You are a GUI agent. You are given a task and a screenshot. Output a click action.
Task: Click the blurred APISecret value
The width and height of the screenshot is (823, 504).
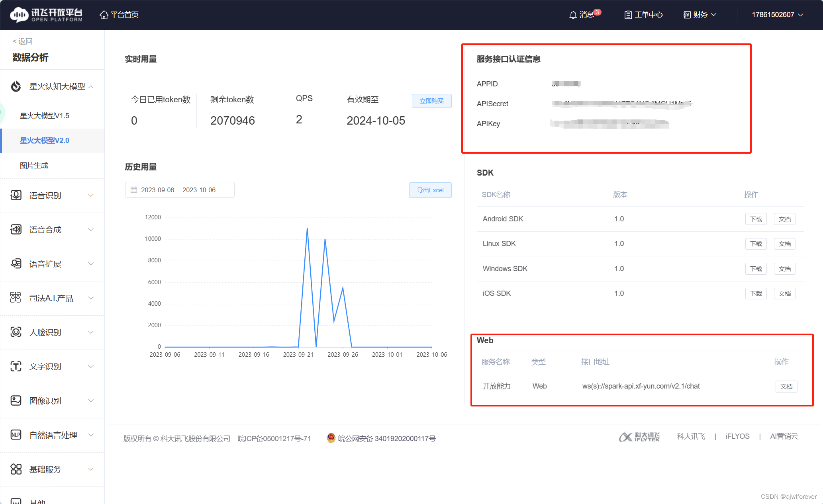[622, 104]
